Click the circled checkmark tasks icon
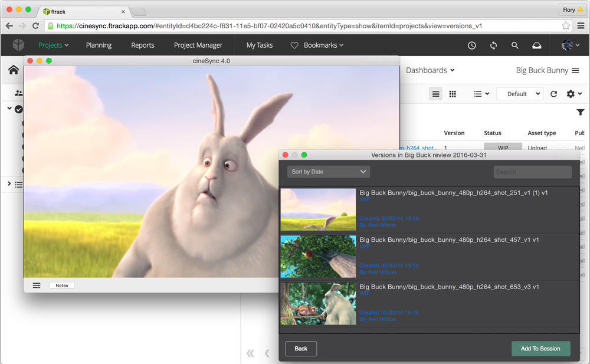590x364 pixels. (x=19, y=109)
